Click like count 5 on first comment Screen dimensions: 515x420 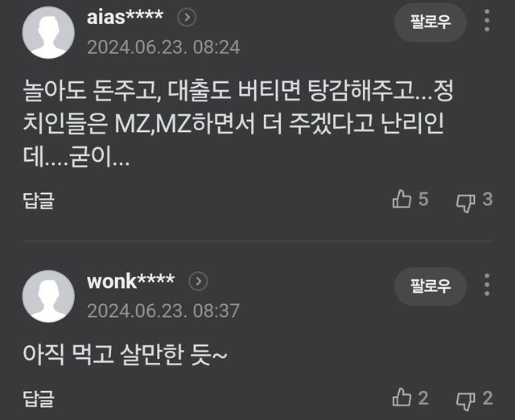423,200
